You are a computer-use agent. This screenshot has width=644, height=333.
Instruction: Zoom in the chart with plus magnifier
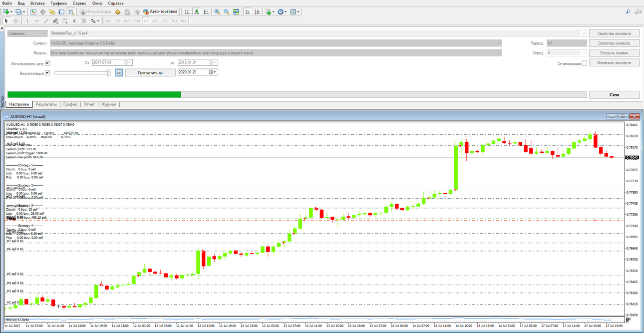[217, 11]
